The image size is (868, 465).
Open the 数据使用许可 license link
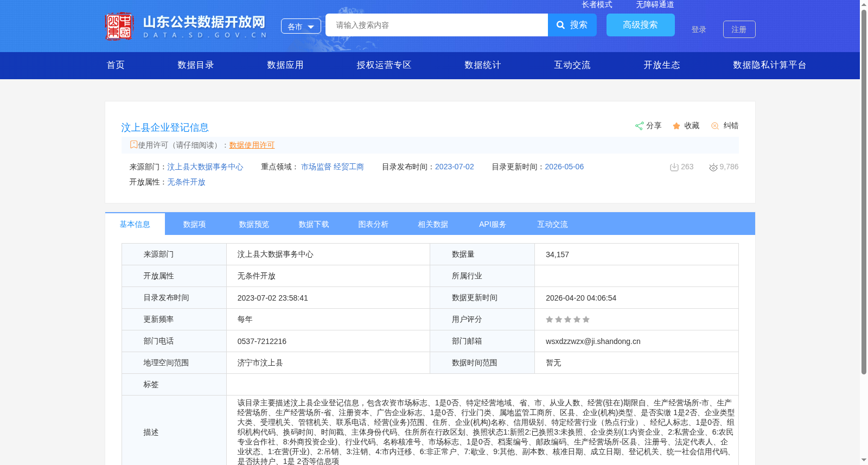pos(252,145)
